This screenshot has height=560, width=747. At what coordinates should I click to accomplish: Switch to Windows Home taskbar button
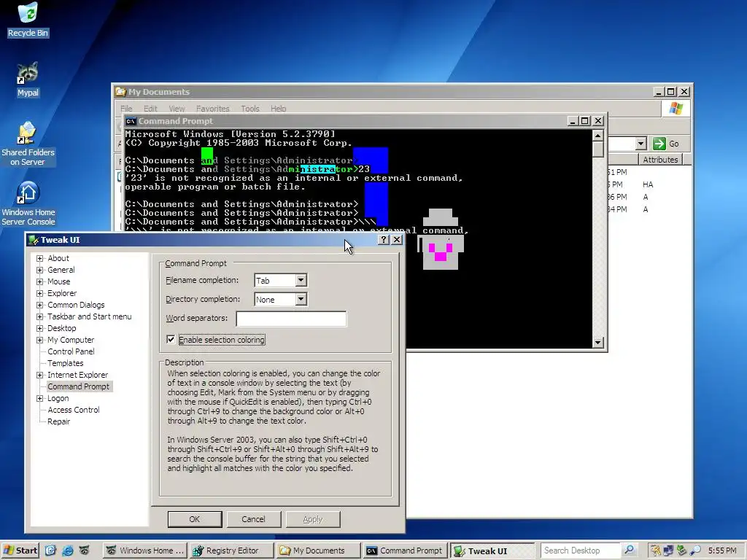coord(145,551)
